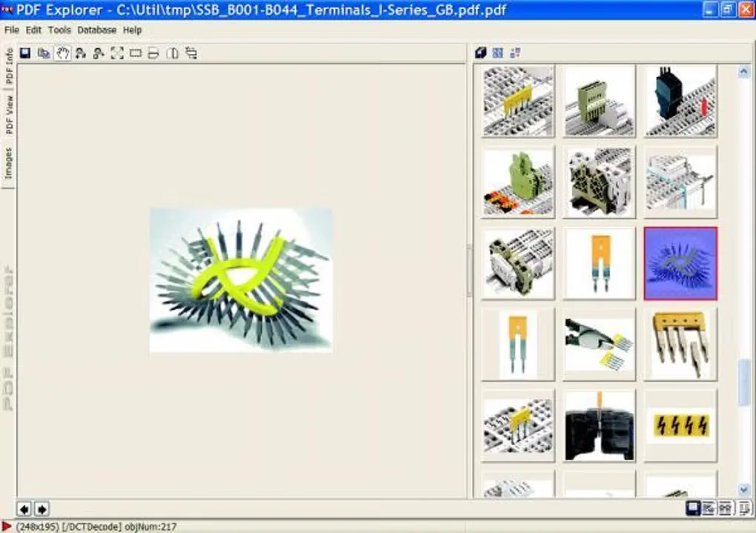Open the Edit menu
Screen dimensions: 756x533
pos(33,30)
